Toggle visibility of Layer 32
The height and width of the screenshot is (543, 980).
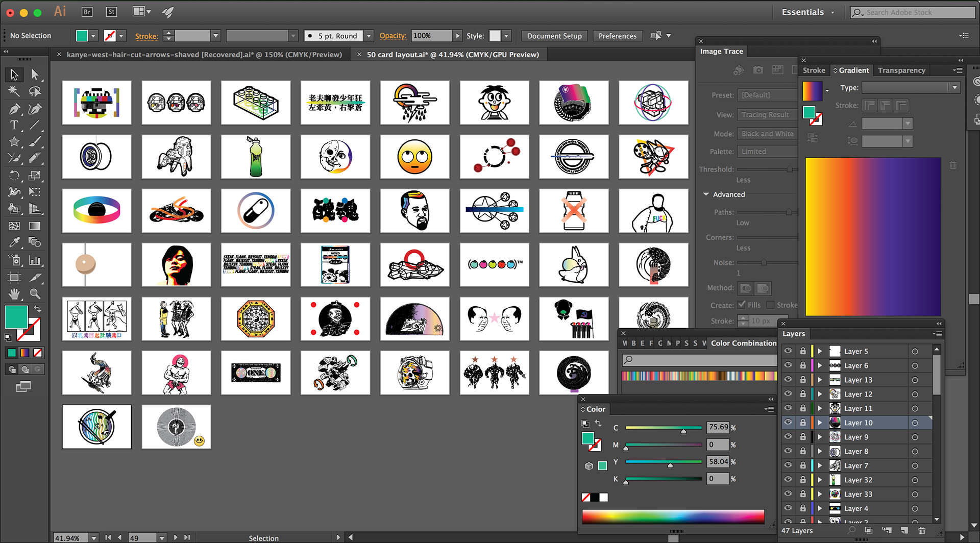(x=789, y=480)
